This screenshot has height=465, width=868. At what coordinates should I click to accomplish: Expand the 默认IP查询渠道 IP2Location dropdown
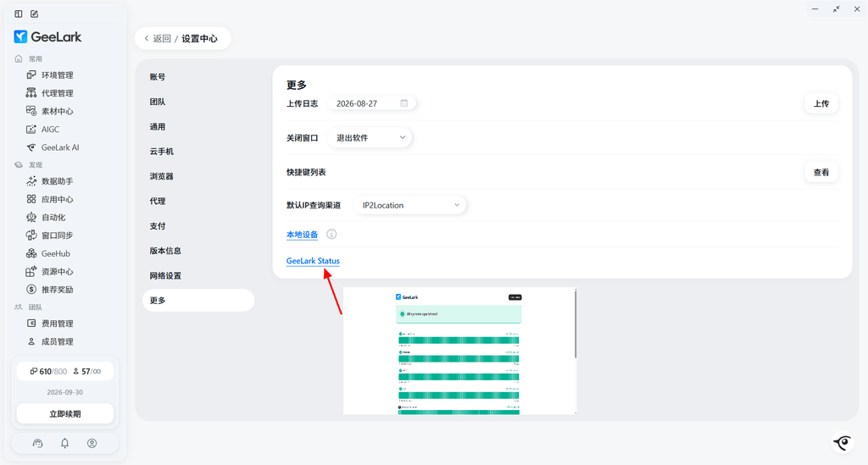click(409, 205)
